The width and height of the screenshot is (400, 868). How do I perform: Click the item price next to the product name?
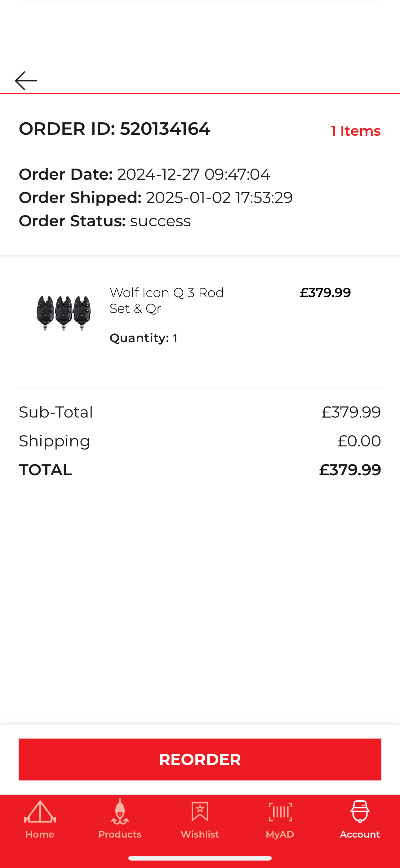pos(325,292)
